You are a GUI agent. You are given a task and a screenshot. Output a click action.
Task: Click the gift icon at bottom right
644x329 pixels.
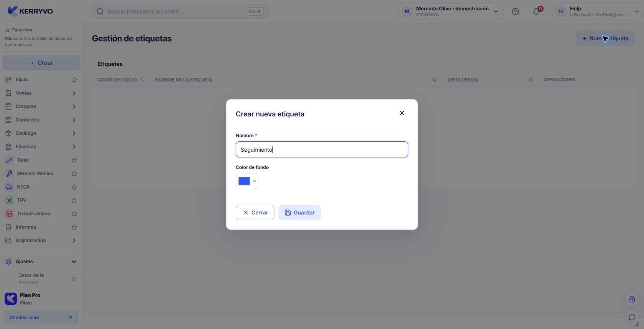tap(632, 300)
